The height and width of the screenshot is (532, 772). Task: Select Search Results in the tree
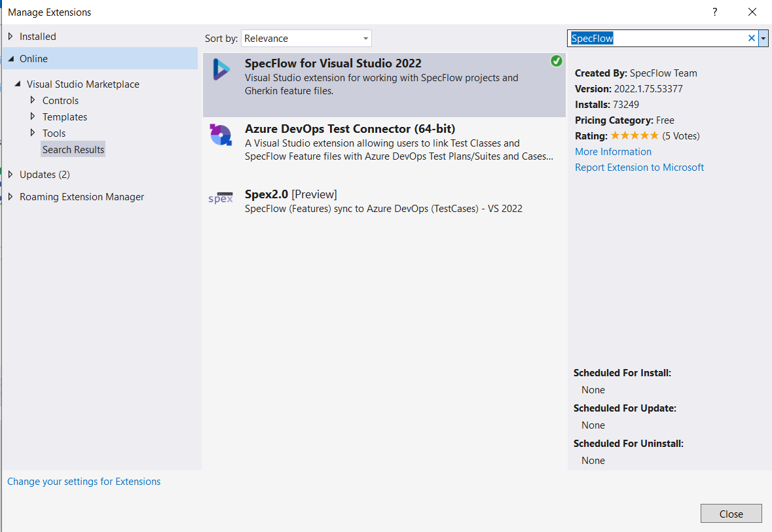[x=73, y=150]
